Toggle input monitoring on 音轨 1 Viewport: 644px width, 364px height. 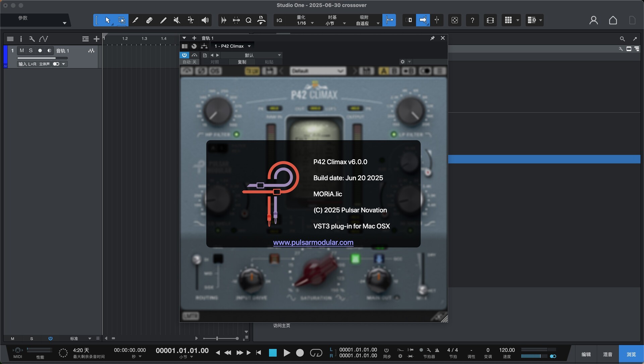(49, 50)
